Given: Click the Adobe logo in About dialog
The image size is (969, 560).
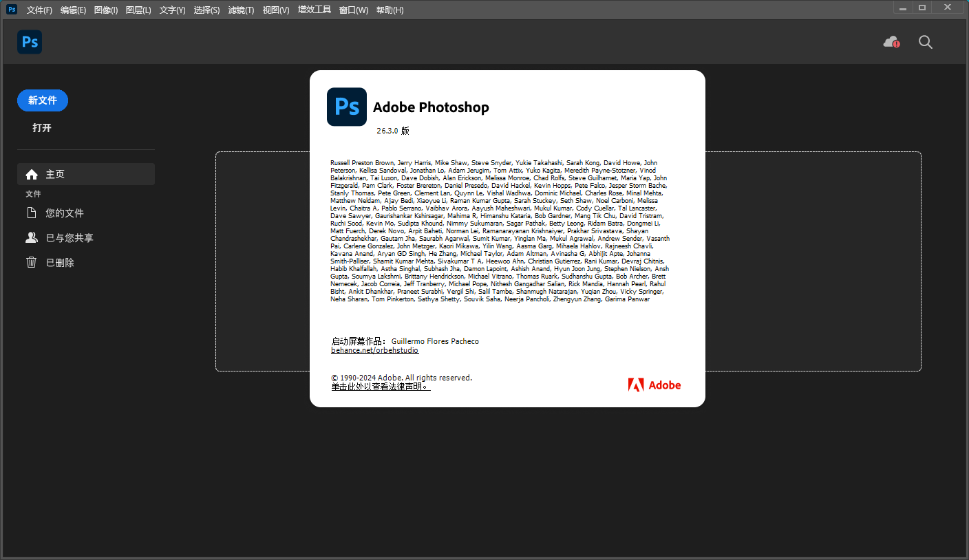Looking at the screenshot, I should click(654, 385).
